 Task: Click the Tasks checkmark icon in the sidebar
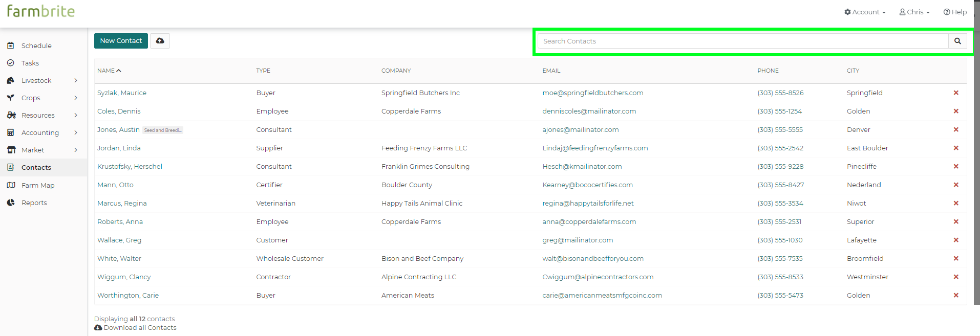pos(11,63)
